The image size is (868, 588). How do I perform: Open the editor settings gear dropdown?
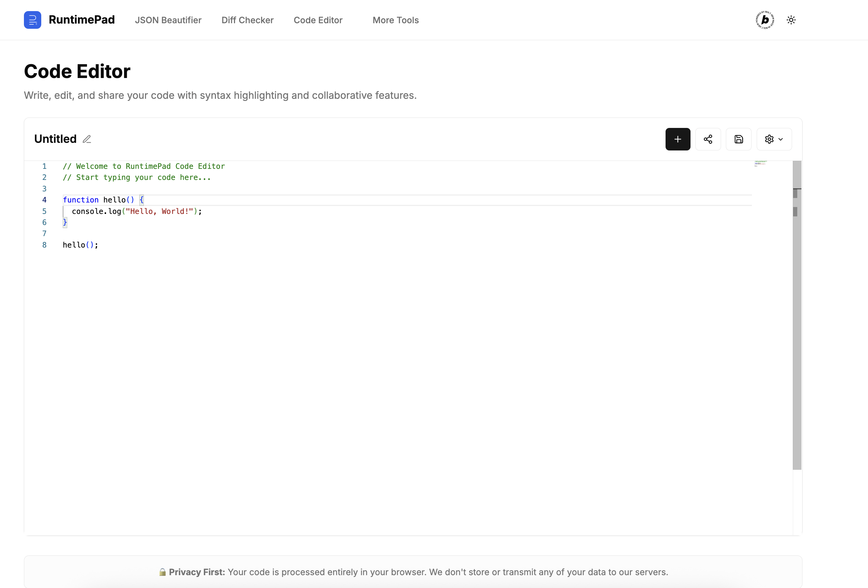(x=774, y=139)
